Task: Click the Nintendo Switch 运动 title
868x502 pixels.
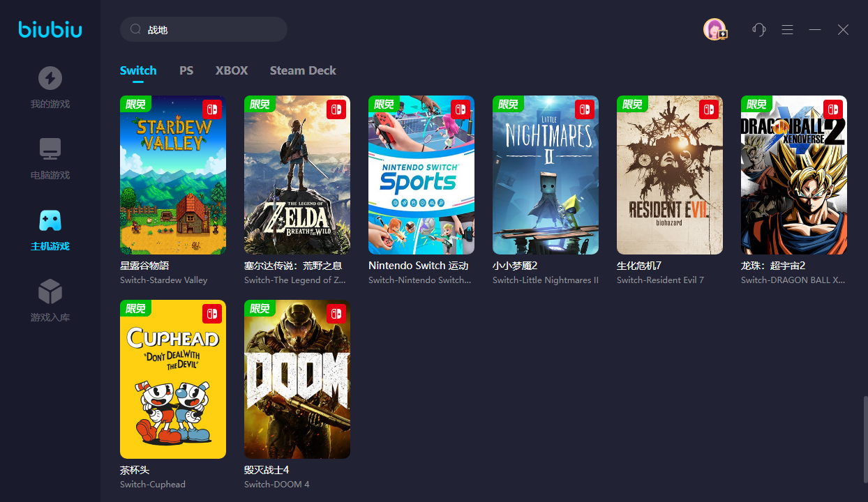Action: click(x=418, y=266)
